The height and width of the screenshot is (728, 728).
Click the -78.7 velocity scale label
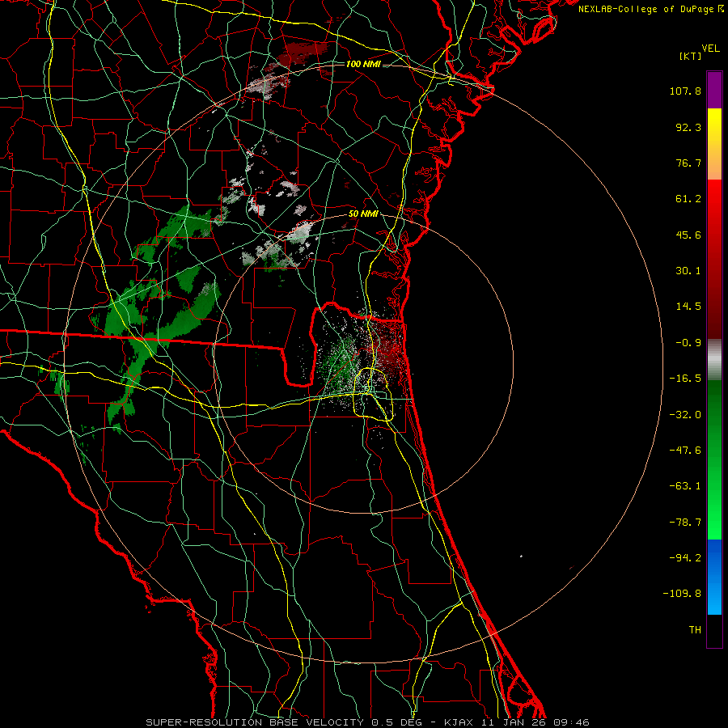coord(685,523)
